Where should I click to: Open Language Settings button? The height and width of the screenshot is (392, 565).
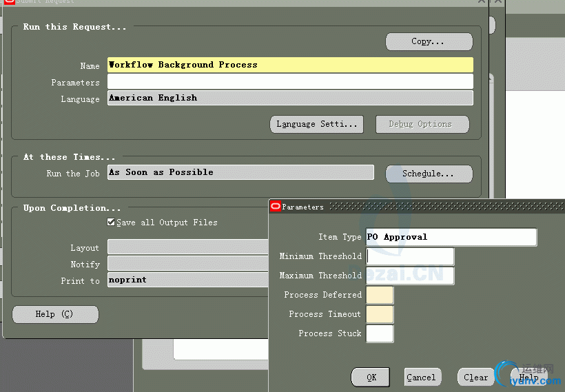[x=317, y=124]
